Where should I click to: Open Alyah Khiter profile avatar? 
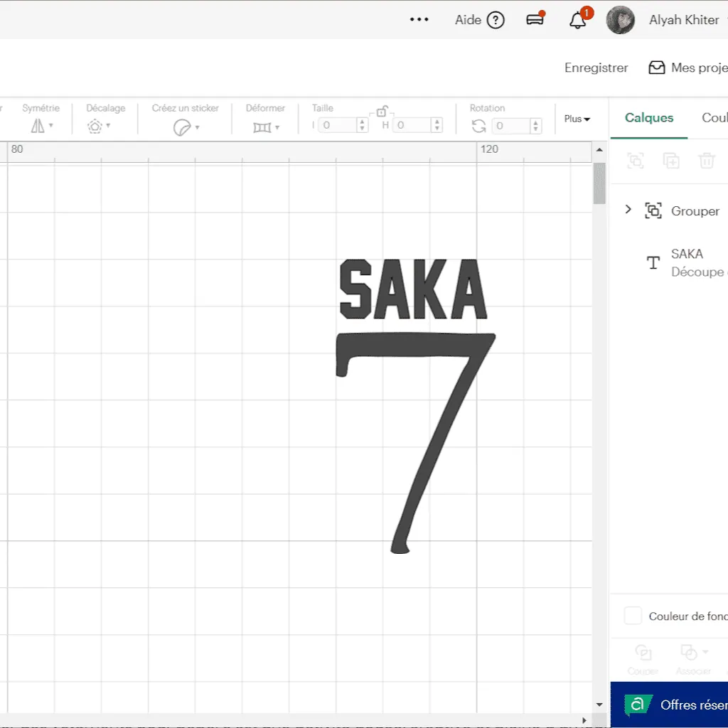point(620,20)
